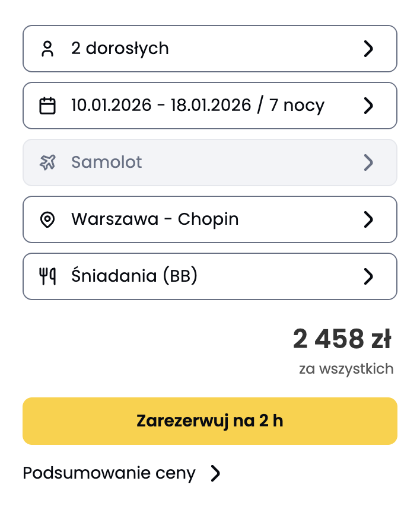Open Warszawa - Chopin airport selection chevron
This screenshot has width=420, height=516.
[x=368, y=219]
